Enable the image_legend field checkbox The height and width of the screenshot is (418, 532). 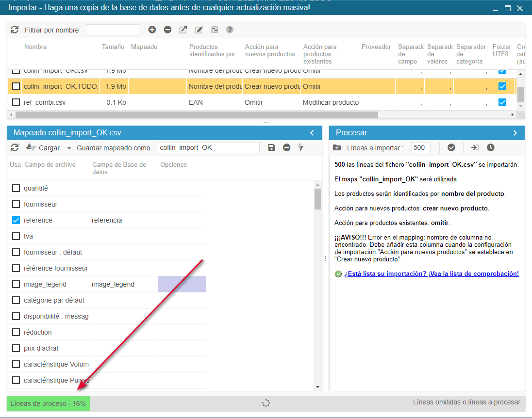[16, 284]
